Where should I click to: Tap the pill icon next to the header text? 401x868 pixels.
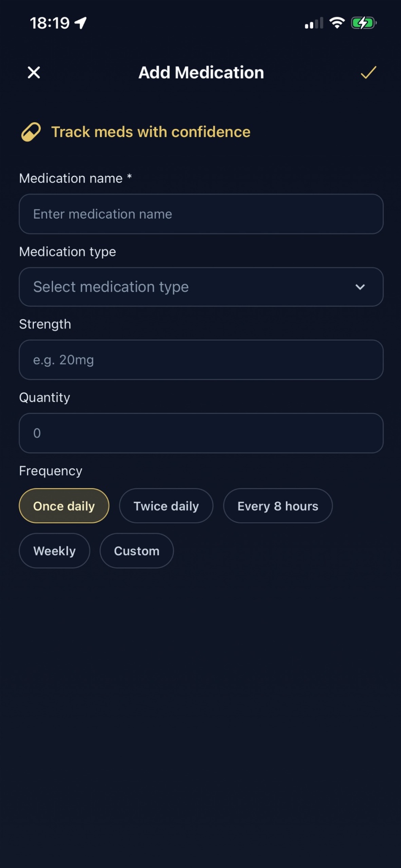click(30, 132)
